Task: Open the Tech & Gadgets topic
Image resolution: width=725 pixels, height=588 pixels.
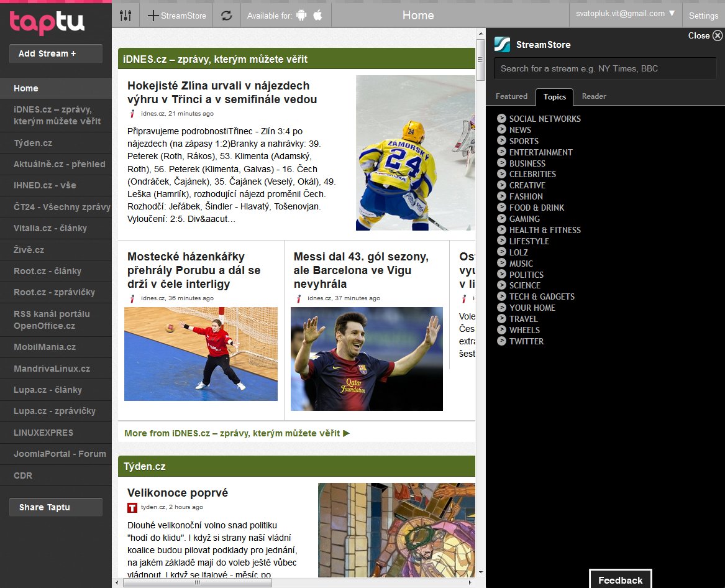Action: 542,296
